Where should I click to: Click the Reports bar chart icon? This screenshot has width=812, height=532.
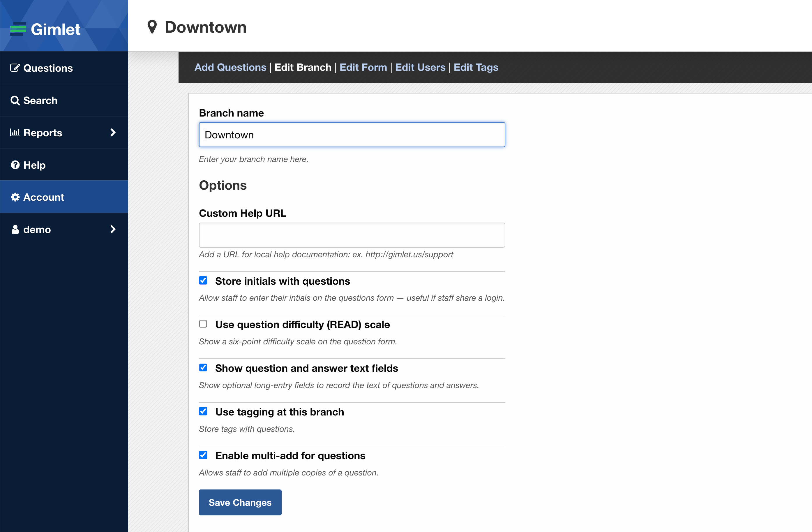tap(15, 132)
